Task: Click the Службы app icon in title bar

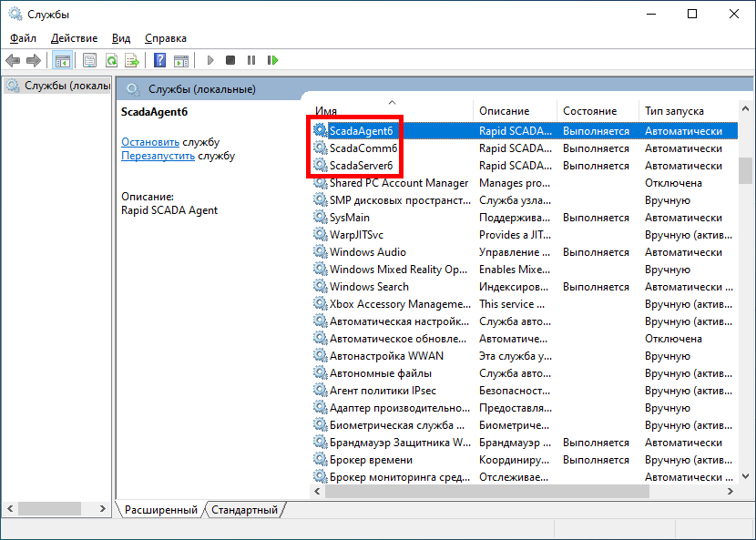Action: [15, 14]
